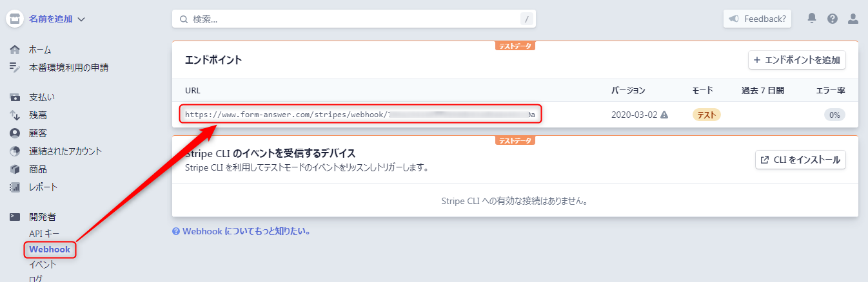Click the 0% error rate badge

tap(834, 115)
